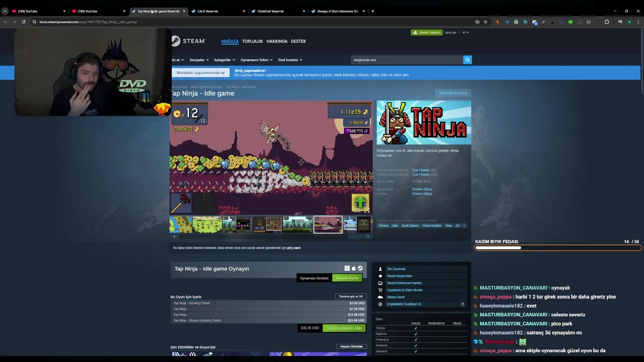The width and height of the screenshot is (644, 362).
Task: Open new browser tab with plus icon
Action: (x=372, y=11)
